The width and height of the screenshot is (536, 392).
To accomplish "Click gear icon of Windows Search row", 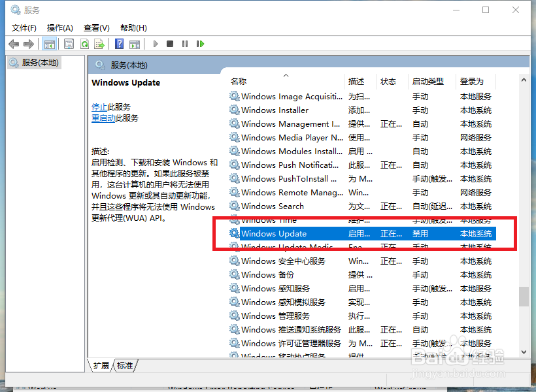I will click(x=234, y=206).
